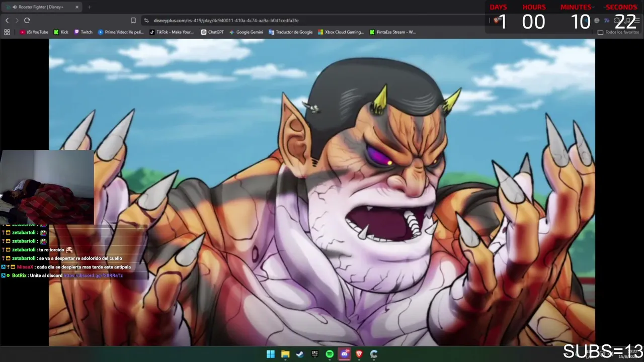Go back using the browser back arrow

(7, 21)
